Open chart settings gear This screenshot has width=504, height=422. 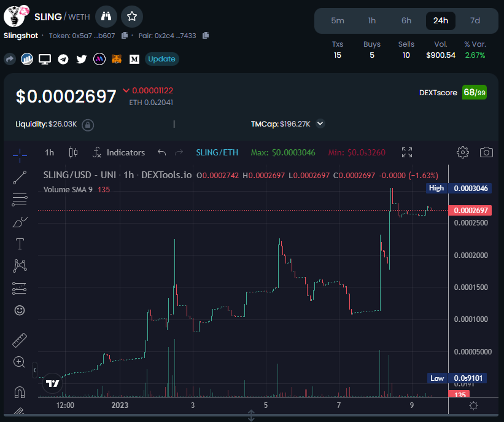(x=463, y=152)
